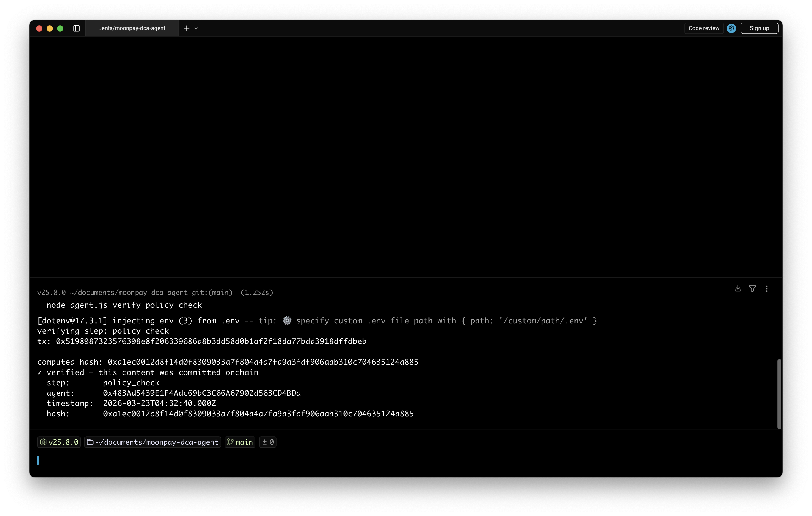Click the 'node agent.js verify policy_check' command
This screenshot has height=516, width=812.
click(x=124, y=305)
